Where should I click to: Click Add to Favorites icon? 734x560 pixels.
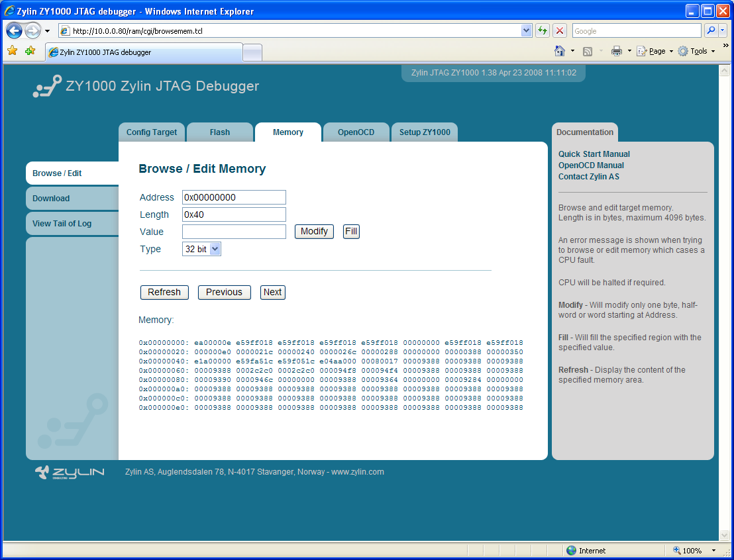pyautogui.click(x=30, y=50)
